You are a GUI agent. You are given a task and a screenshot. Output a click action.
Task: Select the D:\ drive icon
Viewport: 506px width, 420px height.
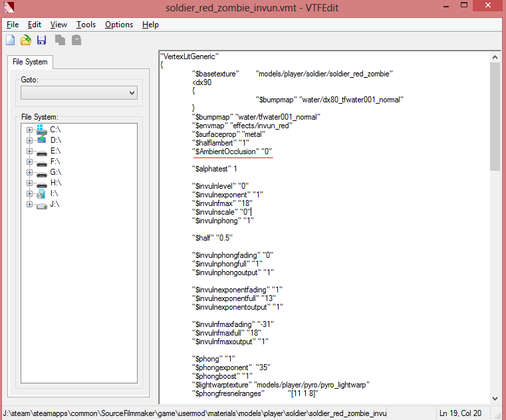coord(41,140)
